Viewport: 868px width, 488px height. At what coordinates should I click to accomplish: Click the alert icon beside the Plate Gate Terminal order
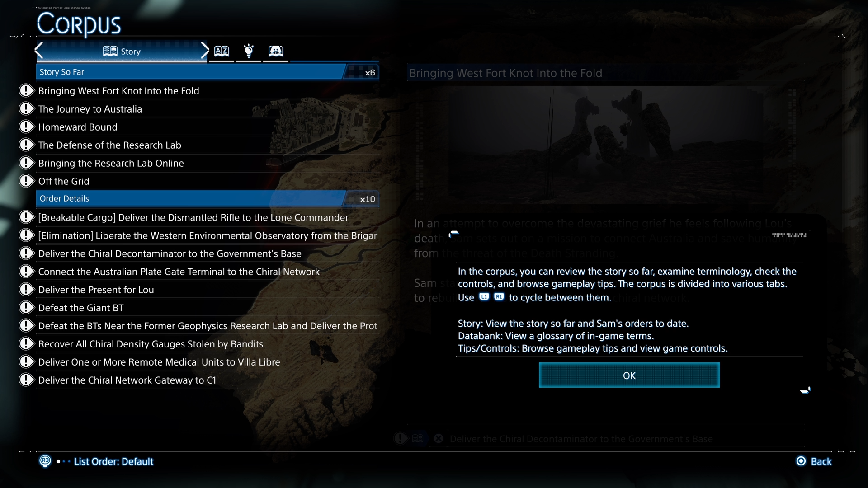tap(27, 271)
